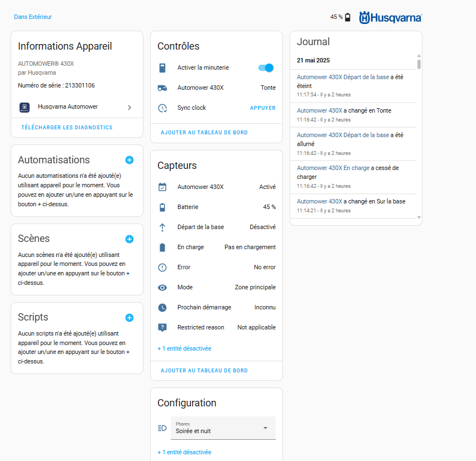Expand the Husqvarna Automower integration chevron
The width and height of the screenshot is (476, 461).
coord(129,108)
